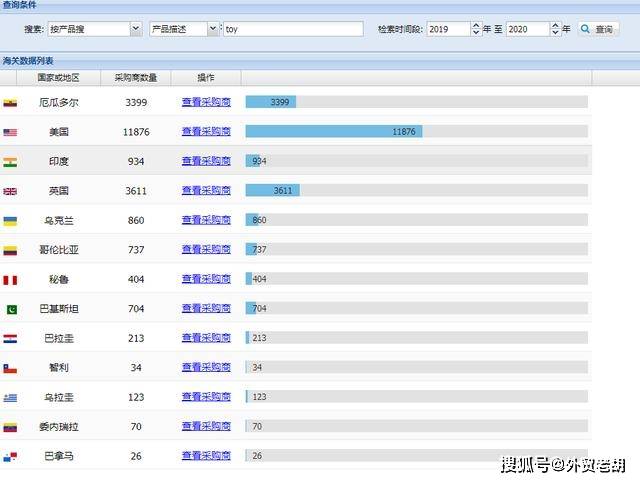
Task: Open 查看采购商 link for 美国
Action: [x=206, y=132]
